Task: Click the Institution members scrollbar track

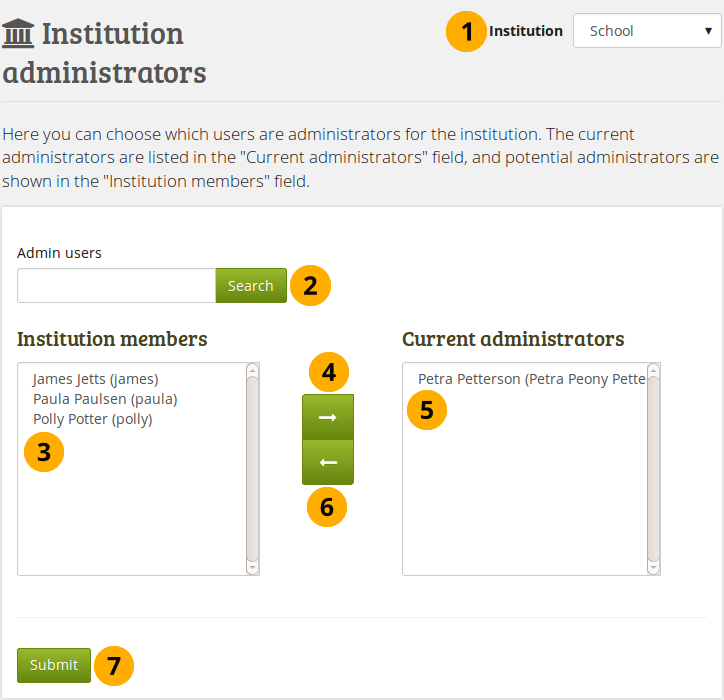Action: point(252,468)
